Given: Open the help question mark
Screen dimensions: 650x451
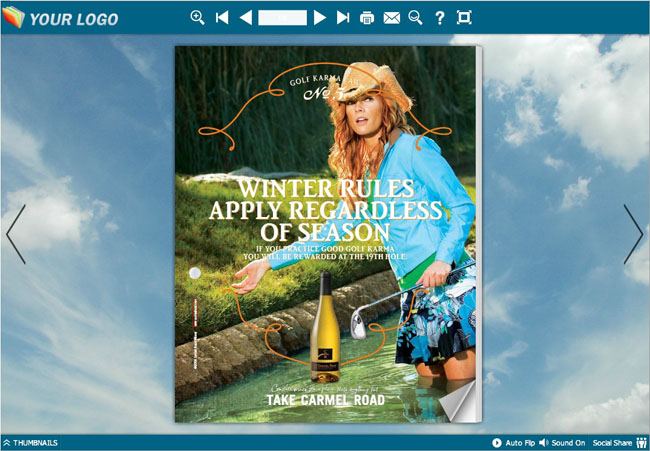Looking at the screenshot, I should pyautogui.click(x=439, y=18).
